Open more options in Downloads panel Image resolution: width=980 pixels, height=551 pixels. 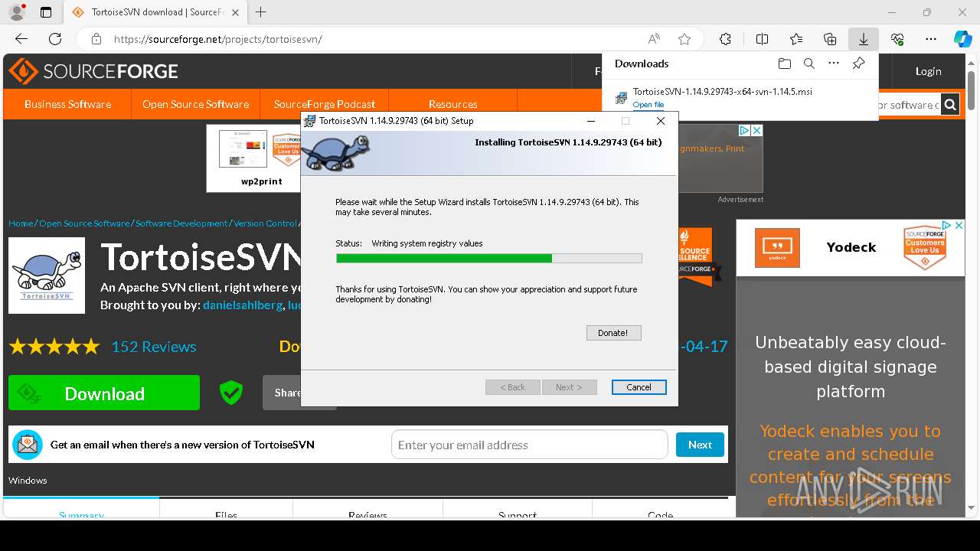point(834,64)
